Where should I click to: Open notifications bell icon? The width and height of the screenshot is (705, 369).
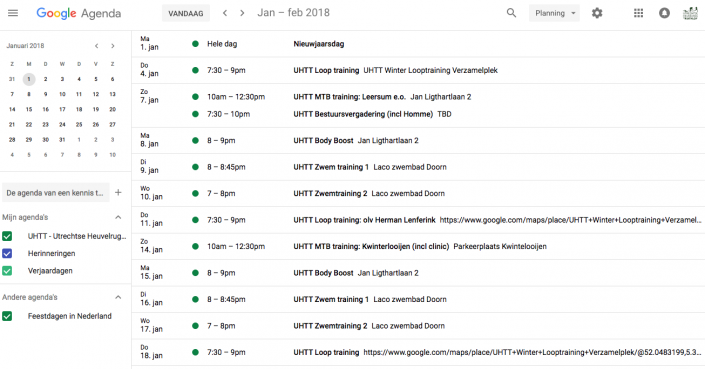click(x=664, y=13)
